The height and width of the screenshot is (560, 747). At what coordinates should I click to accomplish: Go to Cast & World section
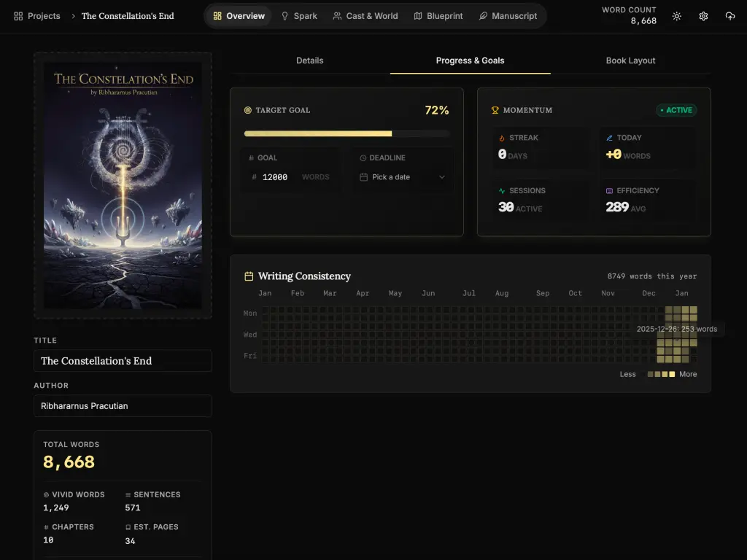tap(365, 15)
